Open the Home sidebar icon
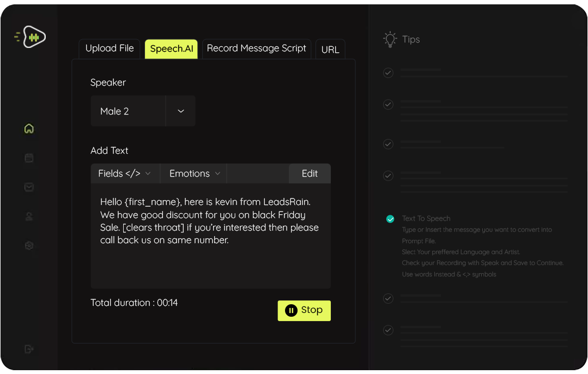 (29, 129)
